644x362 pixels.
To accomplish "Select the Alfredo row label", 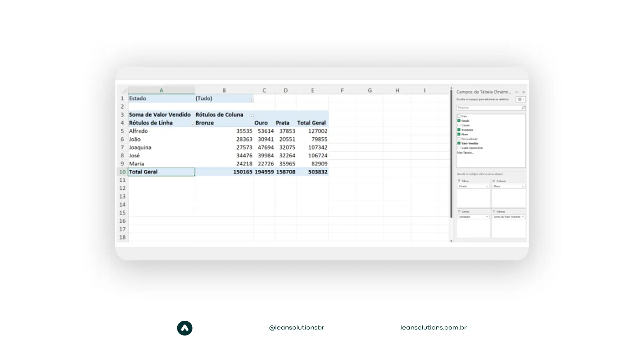I will coord(138,131).
